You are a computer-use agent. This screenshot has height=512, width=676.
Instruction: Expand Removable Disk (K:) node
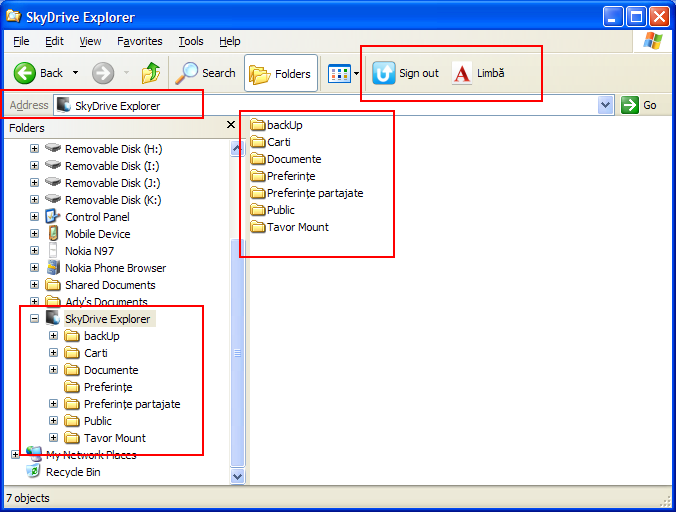[34, 200]
